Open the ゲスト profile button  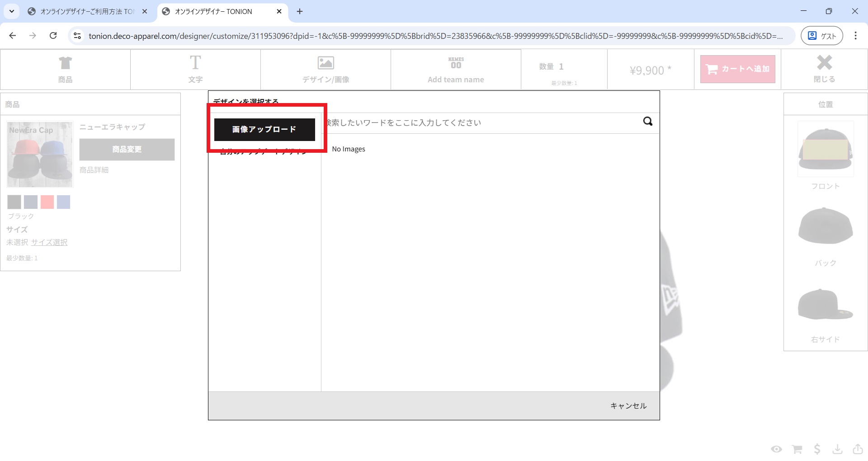coord(822,36)
